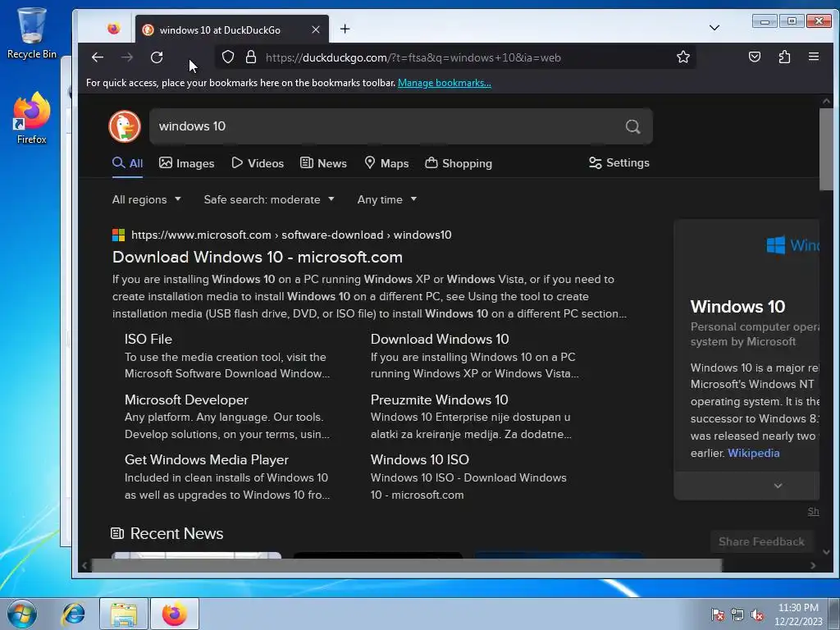List all tabs with the chevron
This screenshot has width=840, height=630.
714,27
